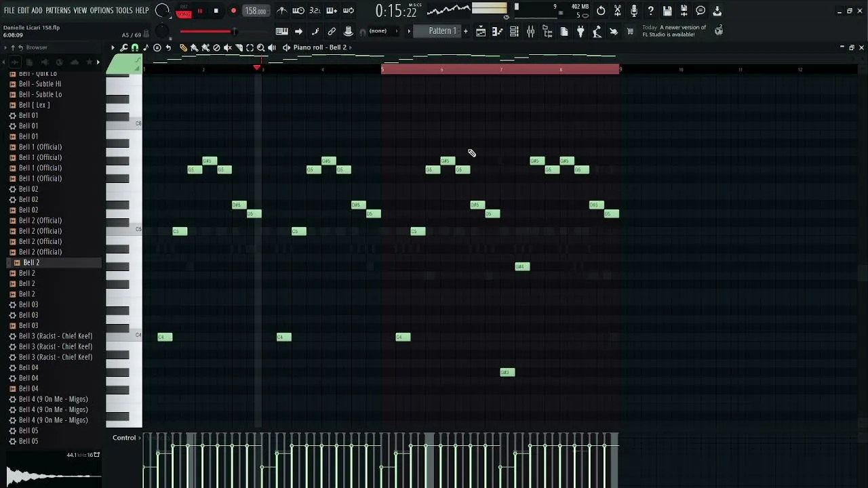The width and height of the screenshot is (868, 488).
Task: Open the OPTIONS menu
Action: [x=102, y=11]
